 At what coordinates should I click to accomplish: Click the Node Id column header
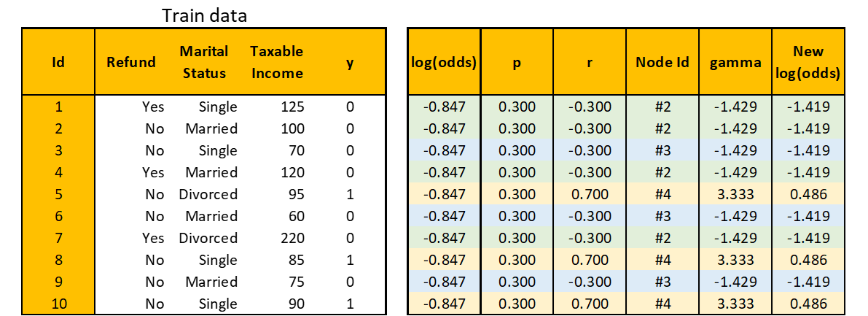point(662,62)
